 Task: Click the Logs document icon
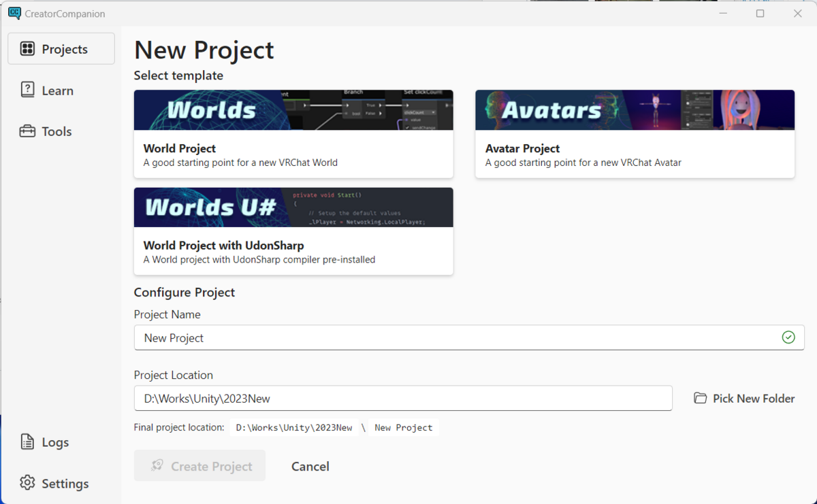[x=27, y=442]
